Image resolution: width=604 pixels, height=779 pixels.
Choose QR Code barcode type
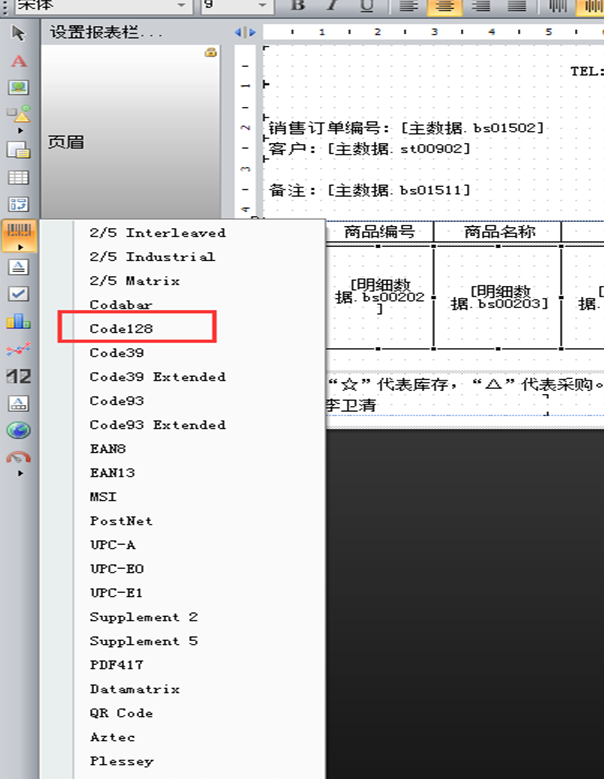coord(121,713)
